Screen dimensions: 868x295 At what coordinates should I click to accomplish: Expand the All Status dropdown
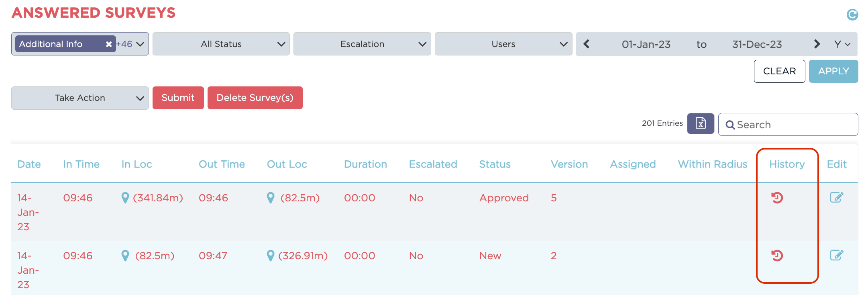(x=221, y=44)
